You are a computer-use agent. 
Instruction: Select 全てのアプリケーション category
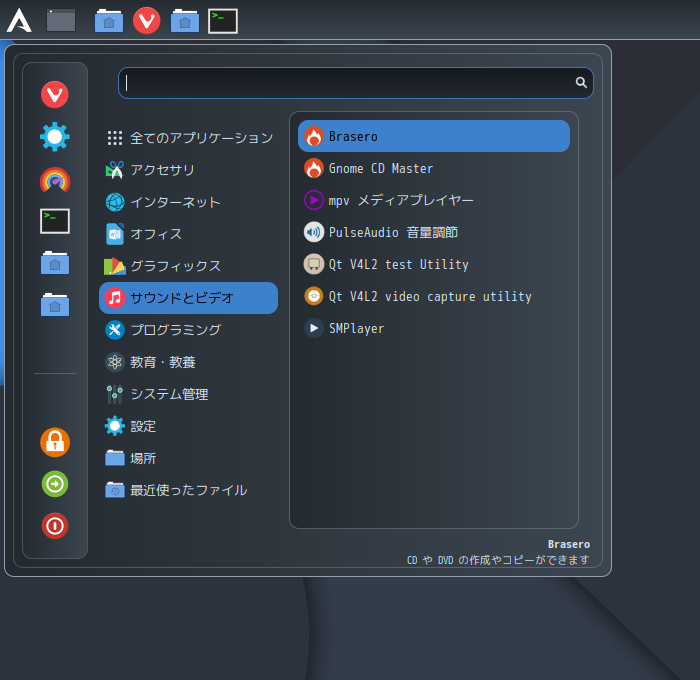tap(188, 138)
